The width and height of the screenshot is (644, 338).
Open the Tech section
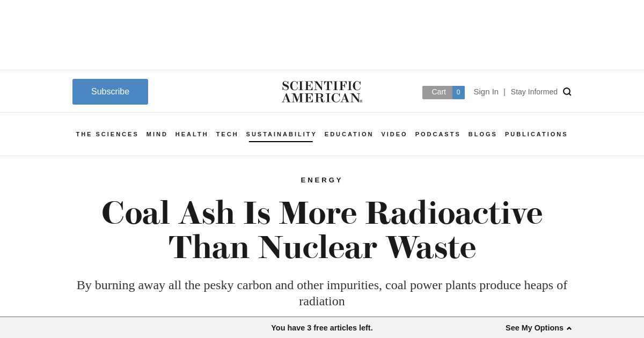[227, 134]
